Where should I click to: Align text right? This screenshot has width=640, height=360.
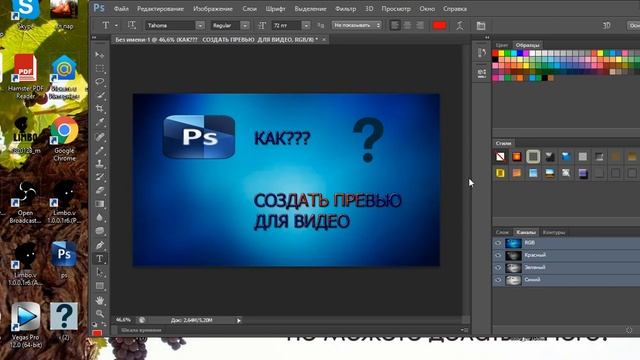[420, 25]
